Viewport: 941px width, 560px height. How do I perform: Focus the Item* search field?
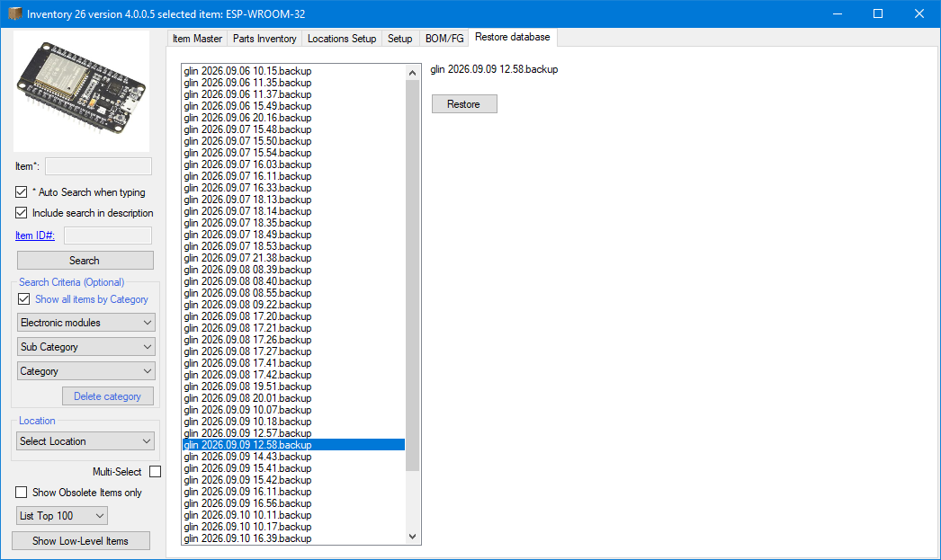(98, 166)
